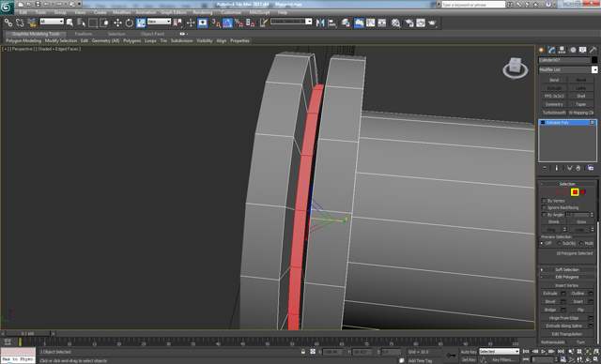Collapse the Edit Polygons rollout
Viewport: 601px width, 364px height.
pos(567,277)
